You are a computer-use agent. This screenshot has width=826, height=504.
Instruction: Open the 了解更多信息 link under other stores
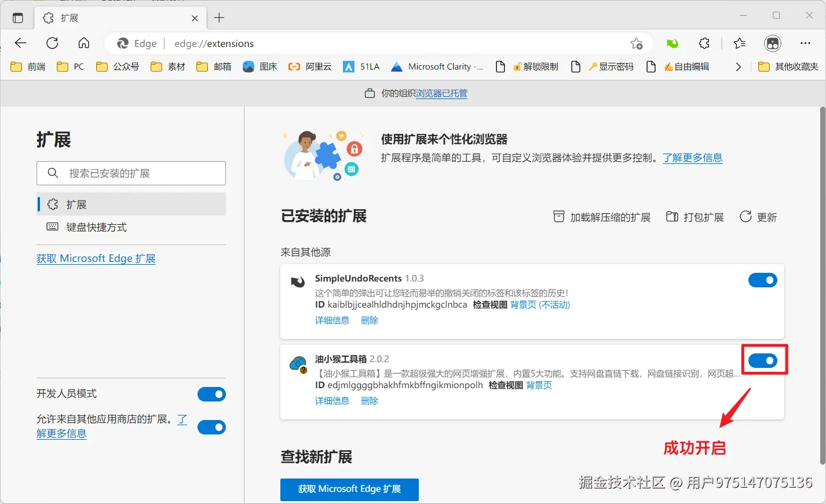point(61,433)
